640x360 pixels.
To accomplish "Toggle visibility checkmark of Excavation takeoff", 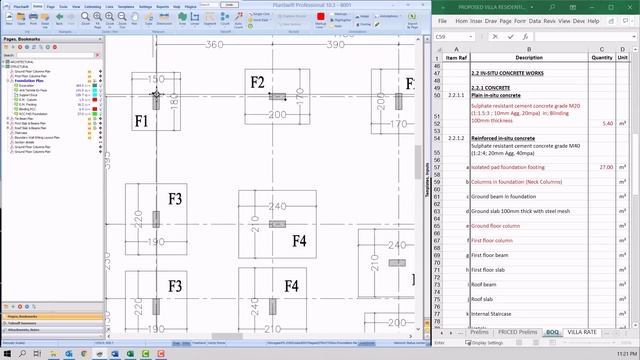I will [x=100, y=86].
